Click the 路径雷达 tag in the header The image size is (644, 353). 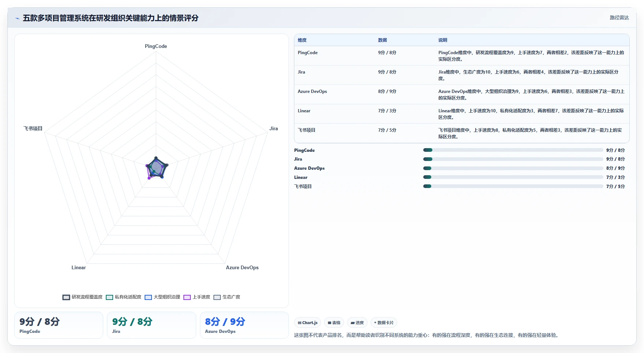coord(619,18)
